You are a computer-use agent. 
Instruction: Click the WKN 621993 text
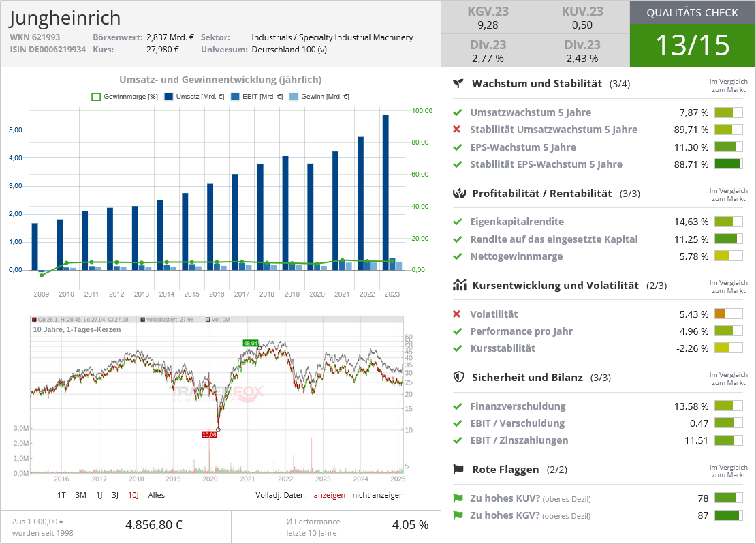tap(35, 37)
